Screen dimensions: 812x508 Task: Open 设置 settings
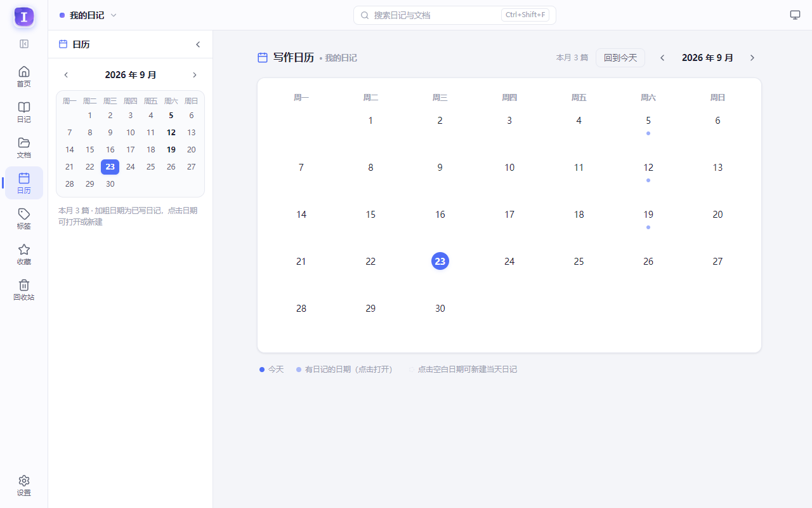(24, 485)
